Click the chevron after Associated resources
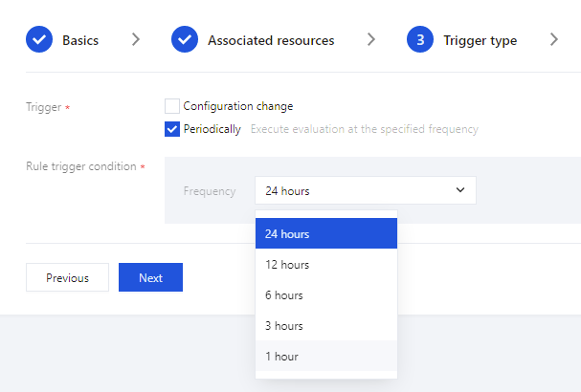581x392 pixels. click(x=371, y=40)
